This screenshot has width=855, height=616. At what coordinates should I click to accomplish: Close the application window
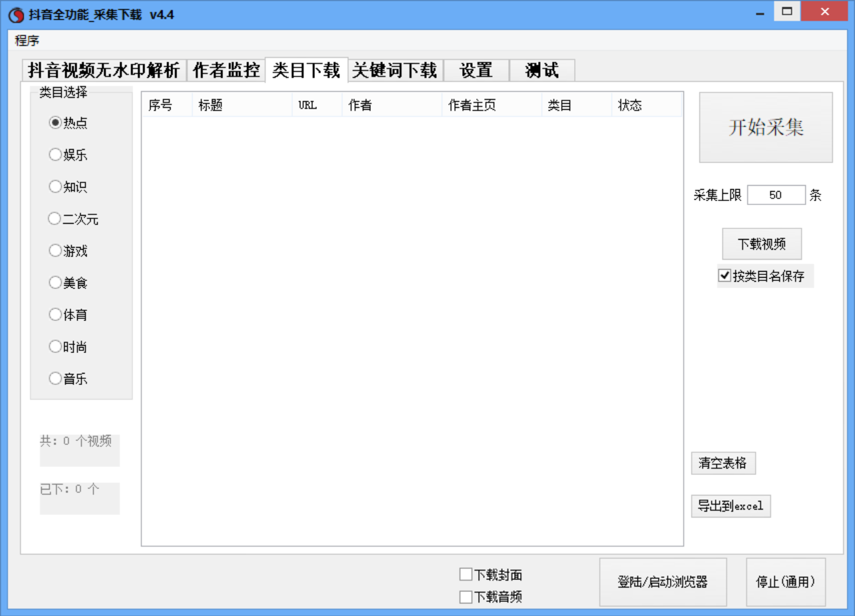825,11
